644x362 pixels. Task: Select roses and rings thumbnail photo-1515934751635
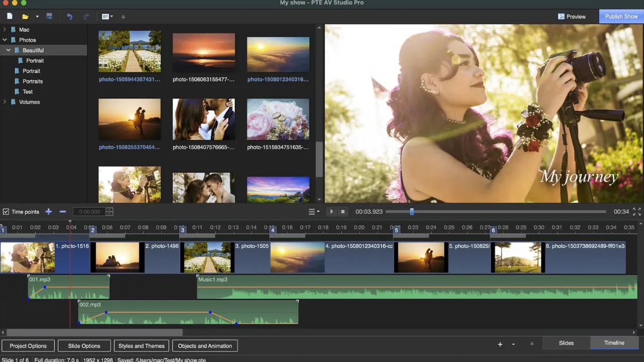278,119
